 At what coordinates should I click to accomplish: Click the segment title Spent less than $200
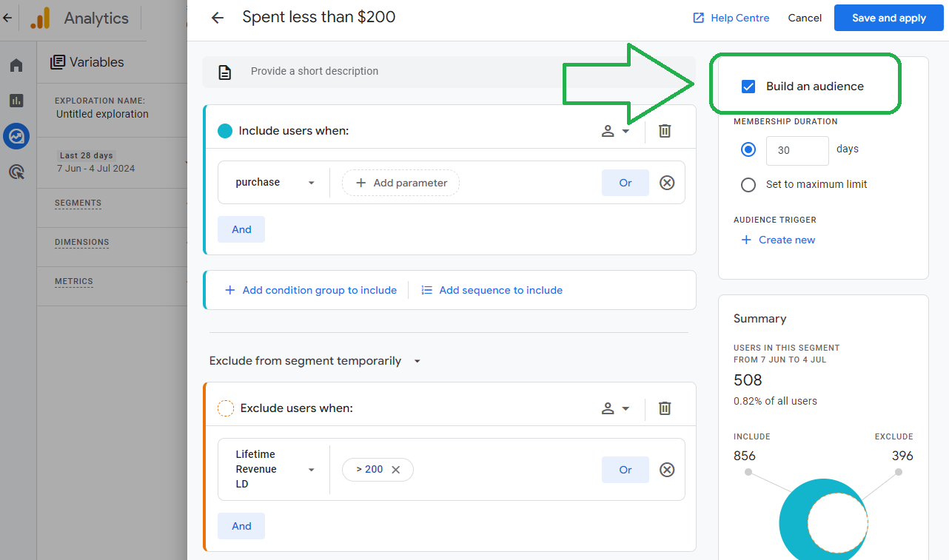[319, 17]
